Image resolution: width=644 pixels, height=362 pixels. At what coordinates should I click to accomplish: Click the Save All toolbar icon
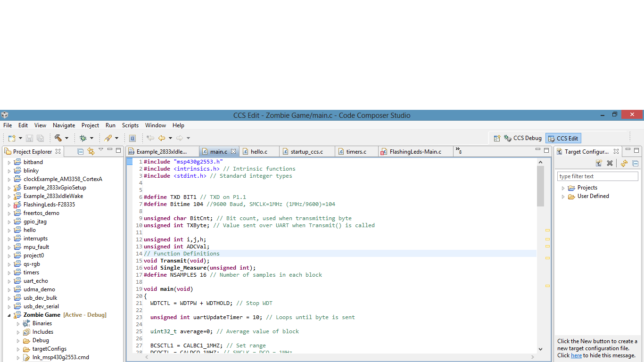[41, 138]
